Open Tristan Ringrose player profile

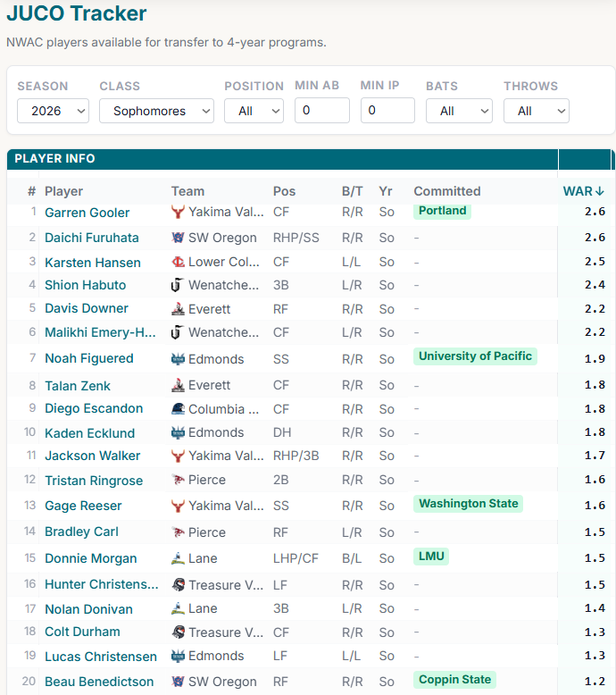coord(94,481)
